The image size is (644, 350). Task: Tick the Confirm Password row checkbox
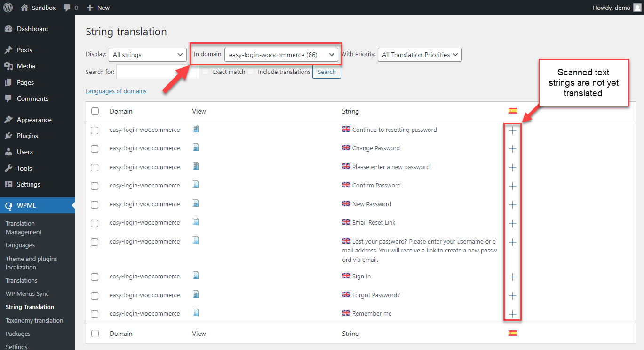point(95,186)
